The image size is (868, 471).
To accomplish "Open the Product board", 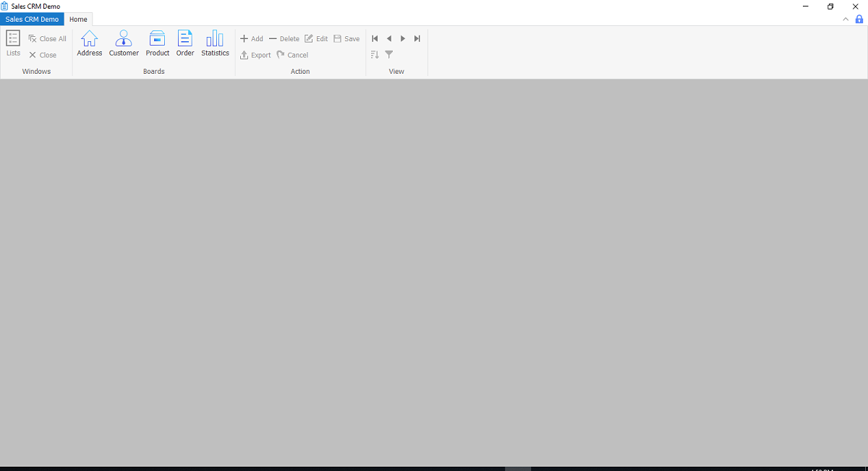I will point(157,43).
